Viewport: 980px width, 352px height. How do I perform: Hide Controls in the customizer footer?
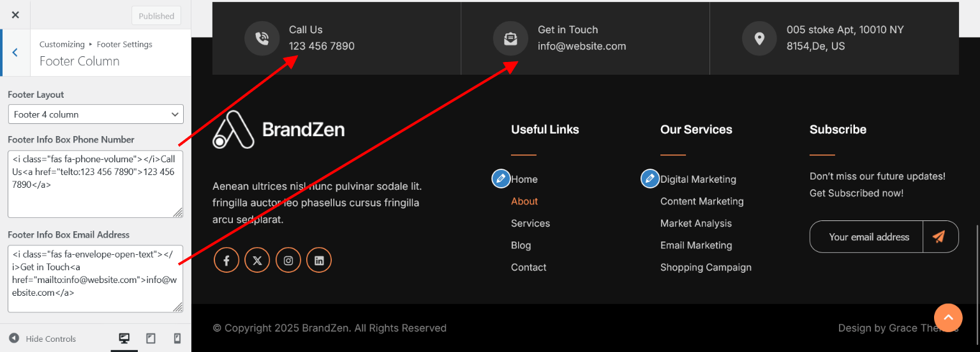click(x=43, y=339)
